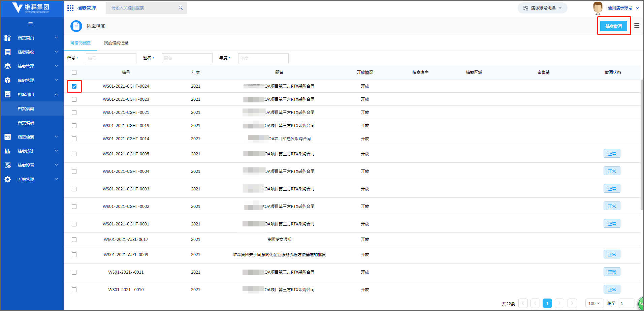Check the WS01-2021-CGHT-0021 row checkbox
The height and width of the screenshot is (311, 644).
[x=74, y=113]
